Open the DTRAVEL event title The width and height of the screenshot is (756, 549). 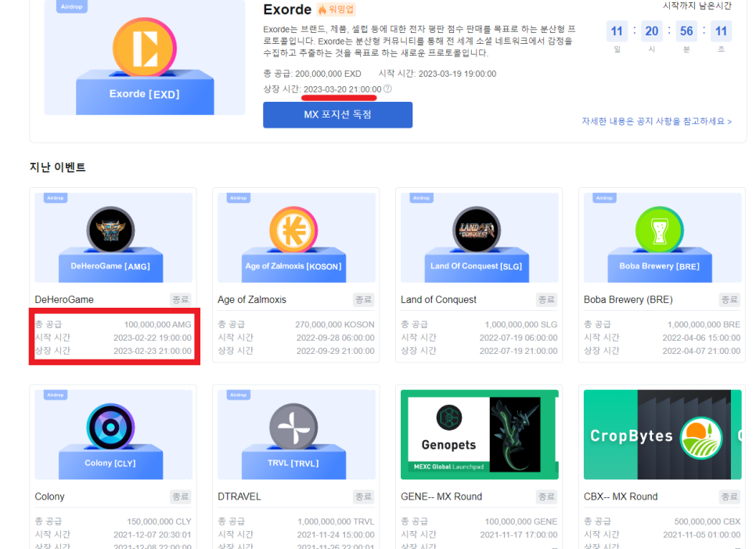pyautogui.click(x=239, y=497)
